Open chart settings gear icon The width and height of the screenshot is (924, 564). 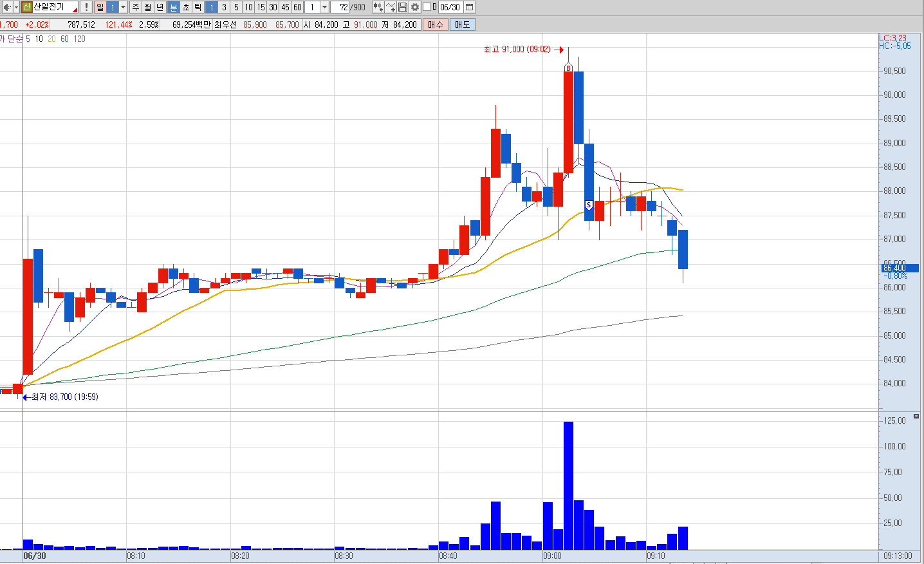415,7
